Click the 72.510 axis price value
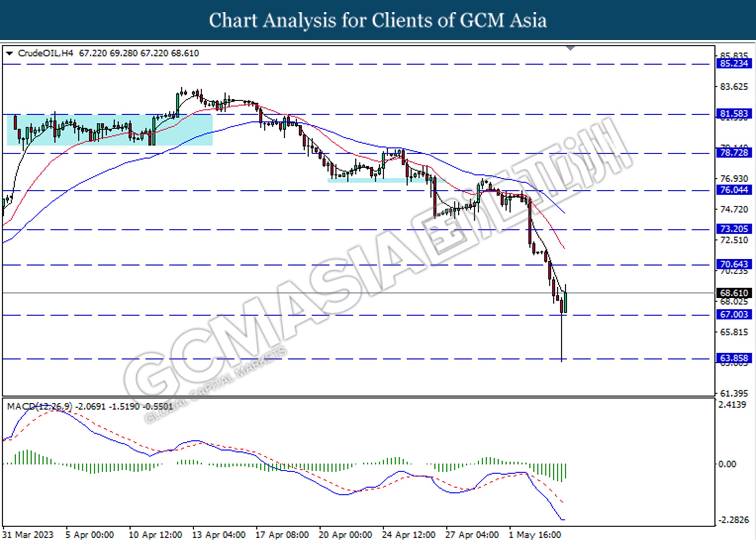 point(734,241)
